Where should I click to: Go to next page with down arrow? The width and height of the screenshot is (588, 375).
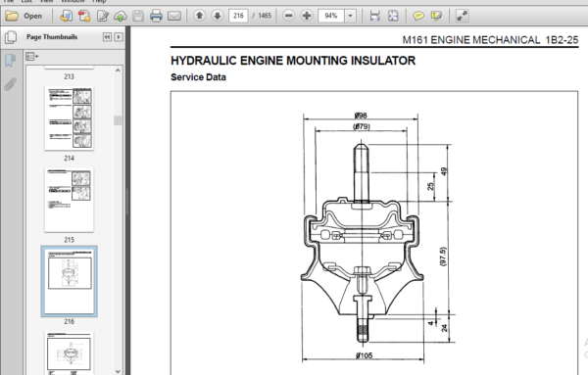click(x=218, y=16)
